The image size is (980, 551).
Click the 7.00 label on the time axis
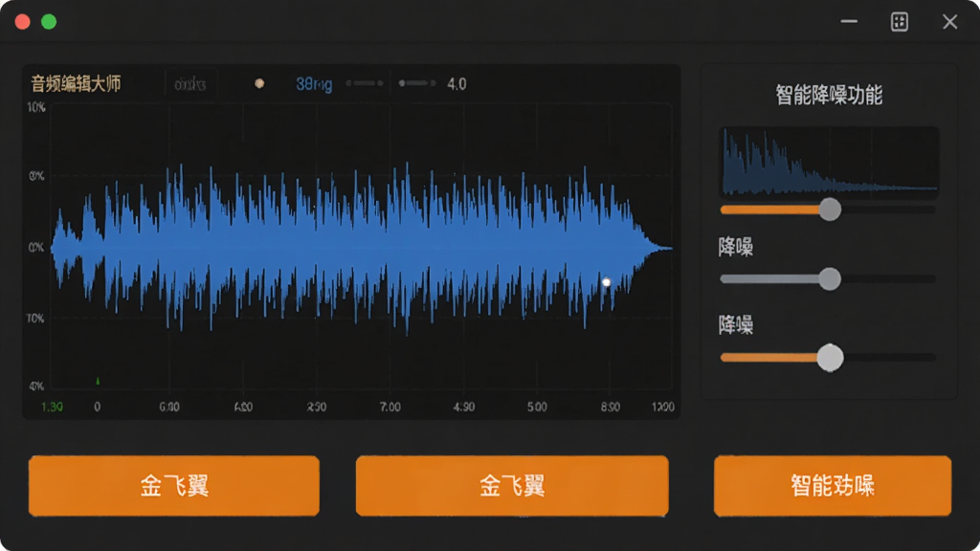390,407
